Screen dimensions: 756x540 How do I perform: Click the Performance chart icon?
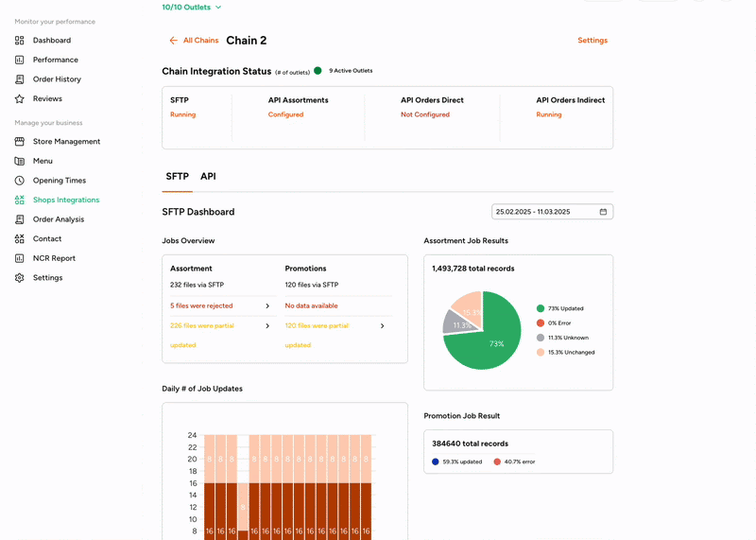[x=20, y=60]
